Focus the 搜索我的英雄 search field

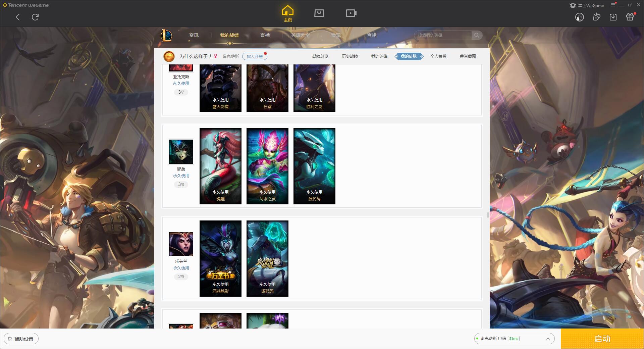[x=443, y=35]
